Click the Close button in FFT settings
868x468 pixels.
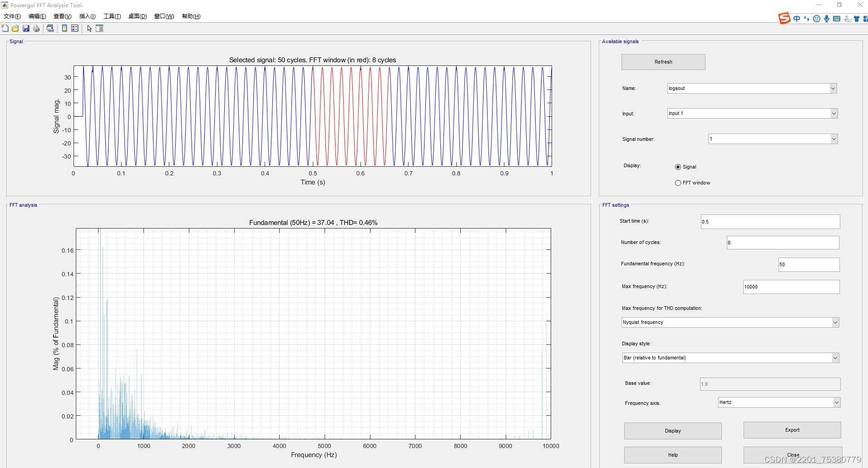pos(793,455)
